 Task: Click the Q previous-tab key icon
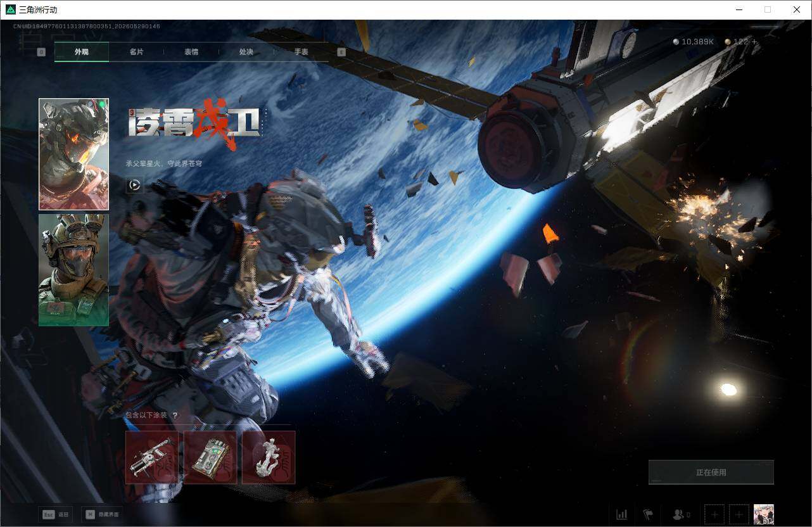coord(41,52)
